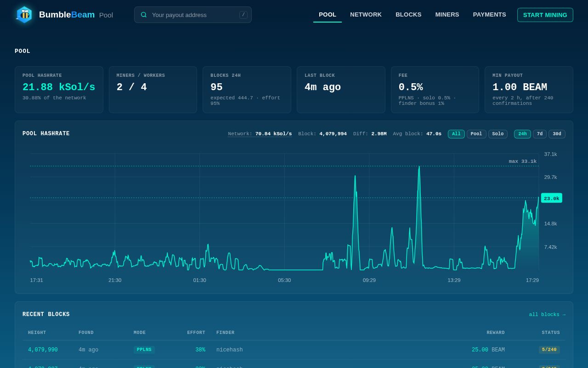Click the search magnifier icon
Image resolution: width=588 pixels, height=368 pixels.
[x=144, y=15]
